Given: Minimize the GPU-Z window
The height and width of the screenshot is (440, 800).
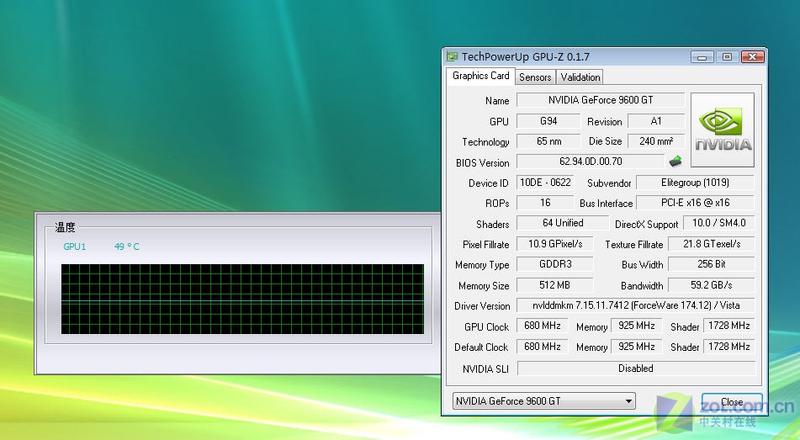Looking at the screenshot, I should tap(702, 57).
